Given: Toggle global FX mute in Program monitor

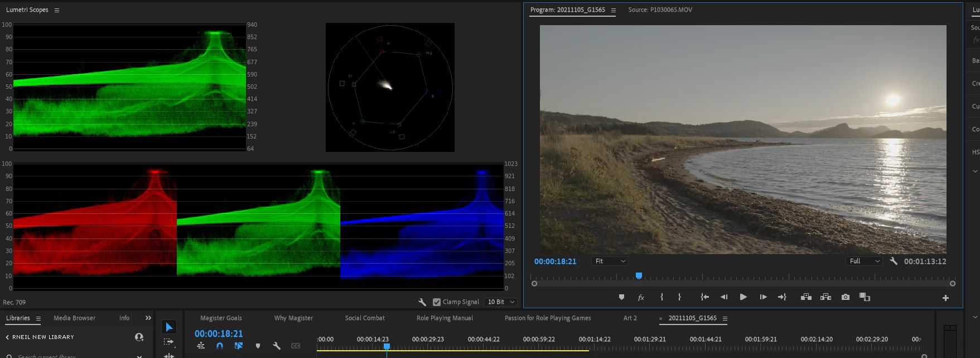Looking at the screenshot, I should point(641,298).
